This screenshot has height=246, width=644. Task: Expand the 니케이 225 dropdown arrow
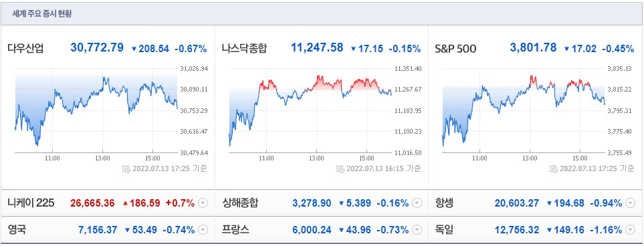tap(203, 203)
